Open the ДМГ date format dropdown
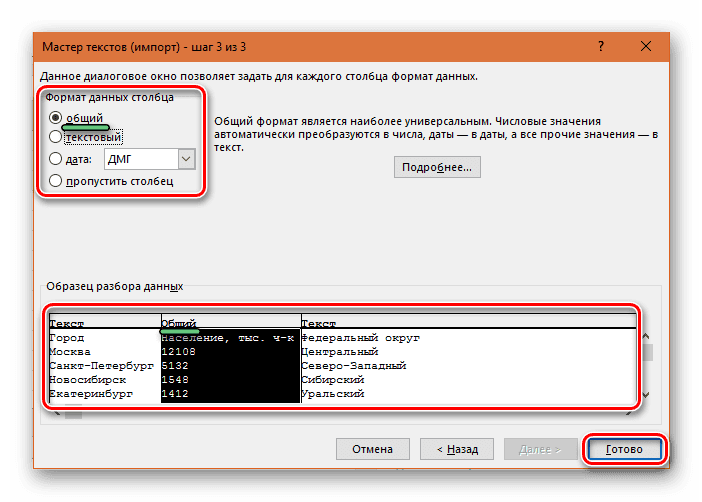 [x=186, y=159]
